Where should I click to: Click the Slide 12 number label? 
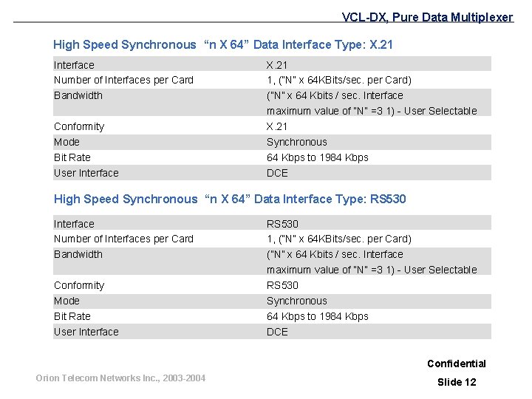457,382
